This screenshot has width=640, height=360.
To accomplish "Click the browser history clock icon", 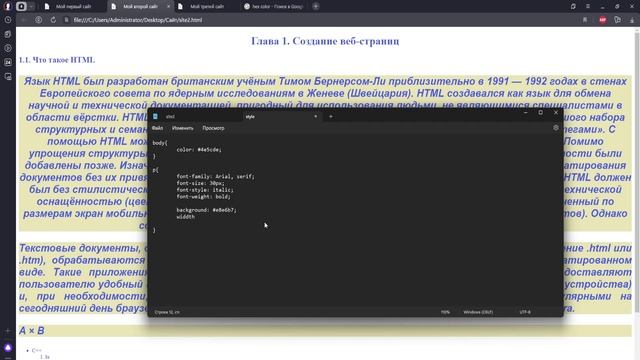I will (x=8, y=20).
